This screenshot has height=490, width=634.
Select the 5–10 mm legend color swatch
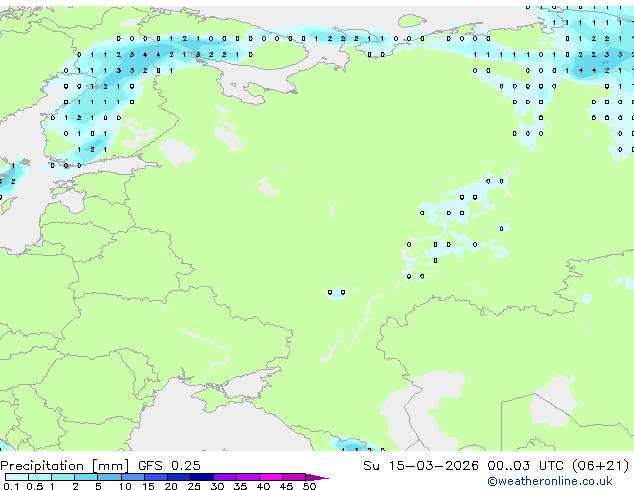point(109,477)
